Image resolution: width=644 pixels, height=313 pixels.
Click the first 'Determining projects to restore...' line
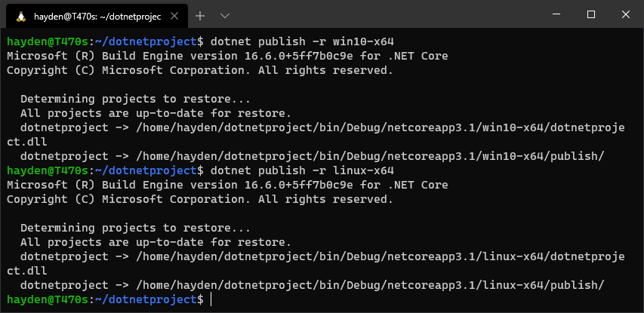(x=135, y=99)
